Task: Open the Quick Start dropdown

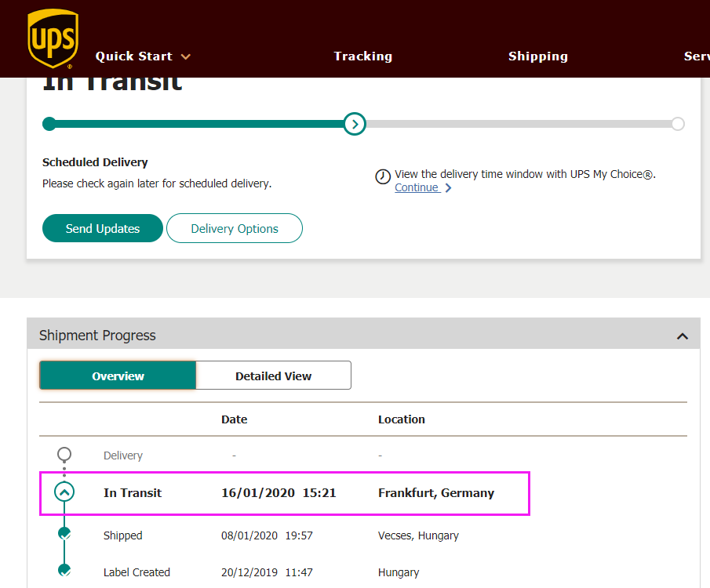Action: coord(143,56)
